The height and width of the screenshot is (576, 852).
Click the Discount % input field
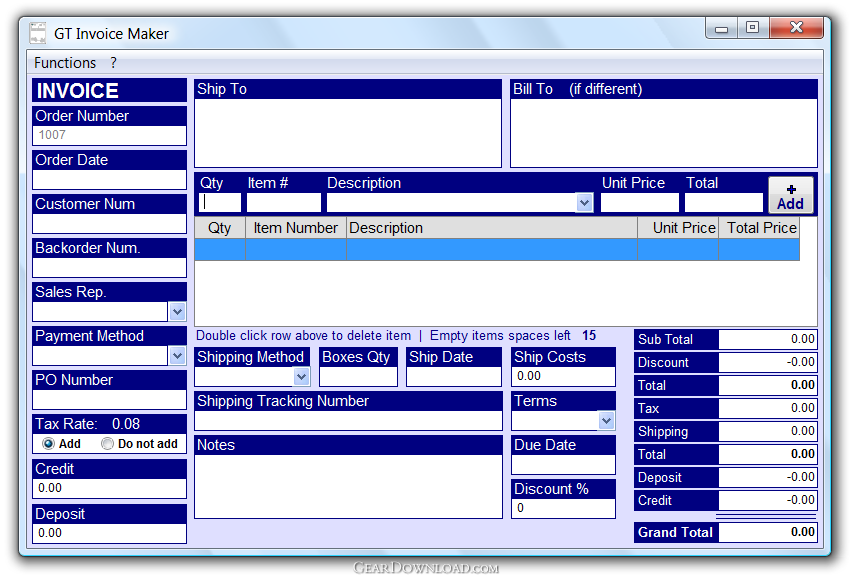pyautogui.click(x=563, y=508)
